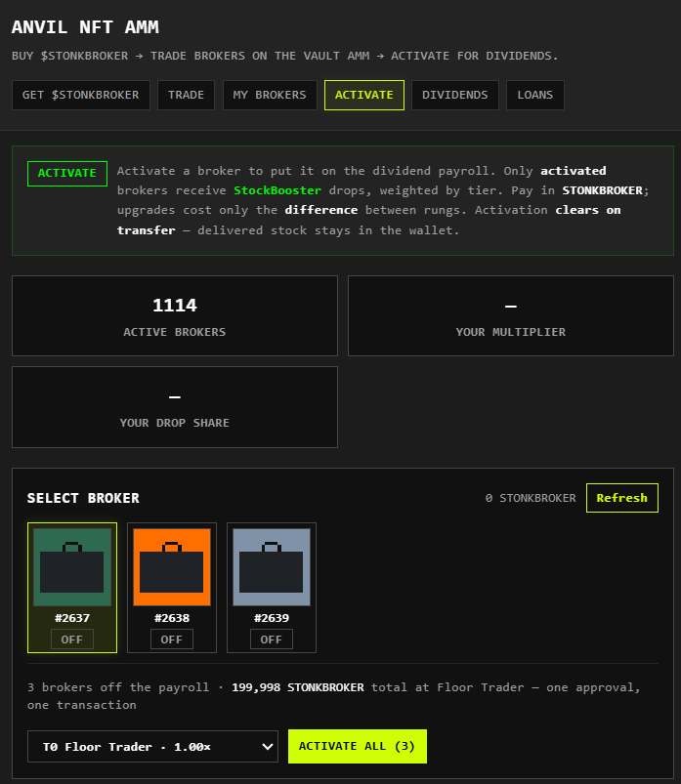Click the ANVIL NFT AMM title

point(85,27)
